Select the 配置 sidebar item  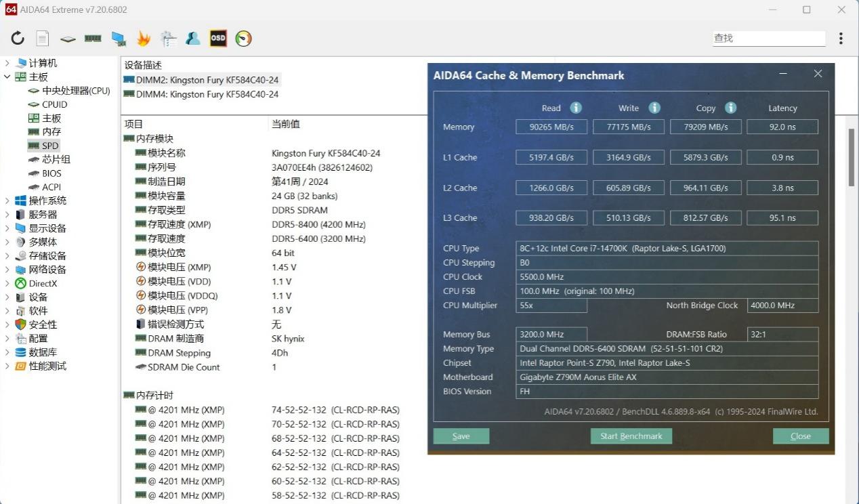[x=38, y=339]
